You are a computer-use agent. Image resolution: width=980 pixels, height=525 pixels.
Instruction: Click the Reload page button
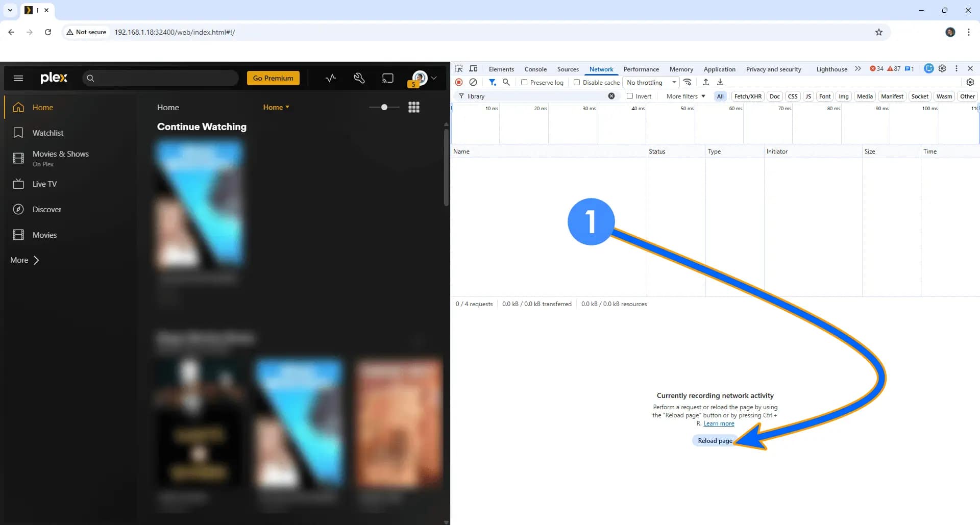click(x=715, y=441)
